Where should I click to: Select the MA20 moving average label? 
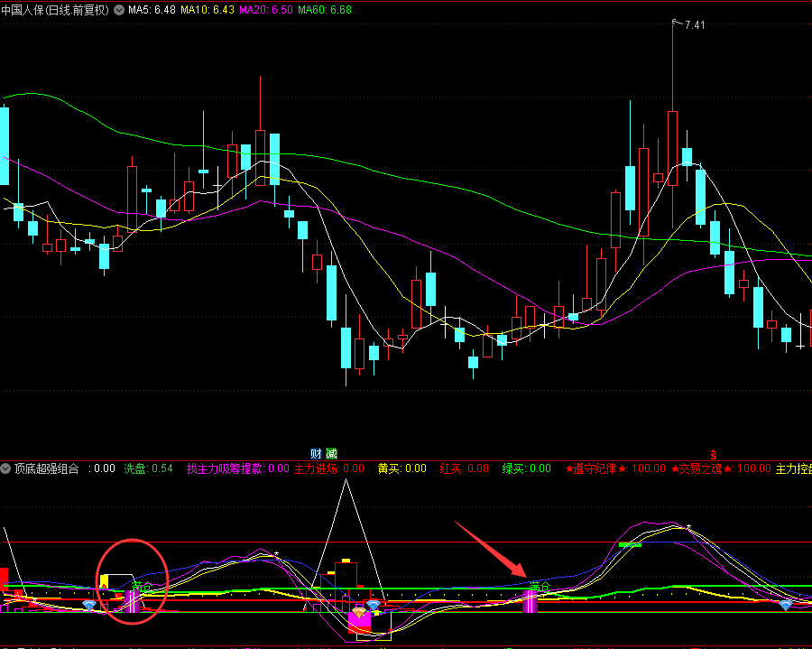click(265, 10)
